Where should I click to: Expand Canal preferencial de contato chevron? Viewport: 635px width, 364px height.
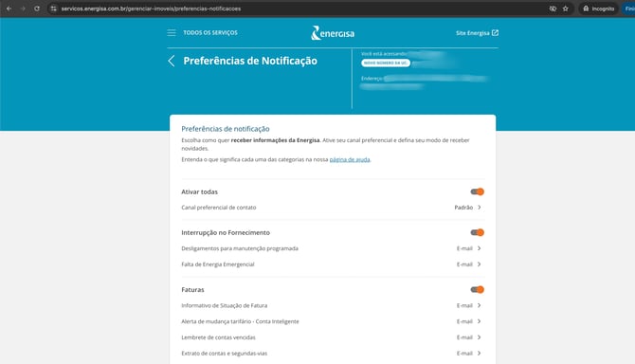(479, 208)
